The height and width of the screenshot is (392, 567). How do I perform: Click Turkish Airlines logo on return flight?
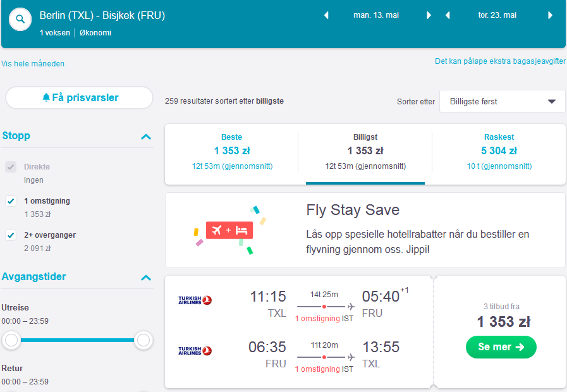pos(195,351)
